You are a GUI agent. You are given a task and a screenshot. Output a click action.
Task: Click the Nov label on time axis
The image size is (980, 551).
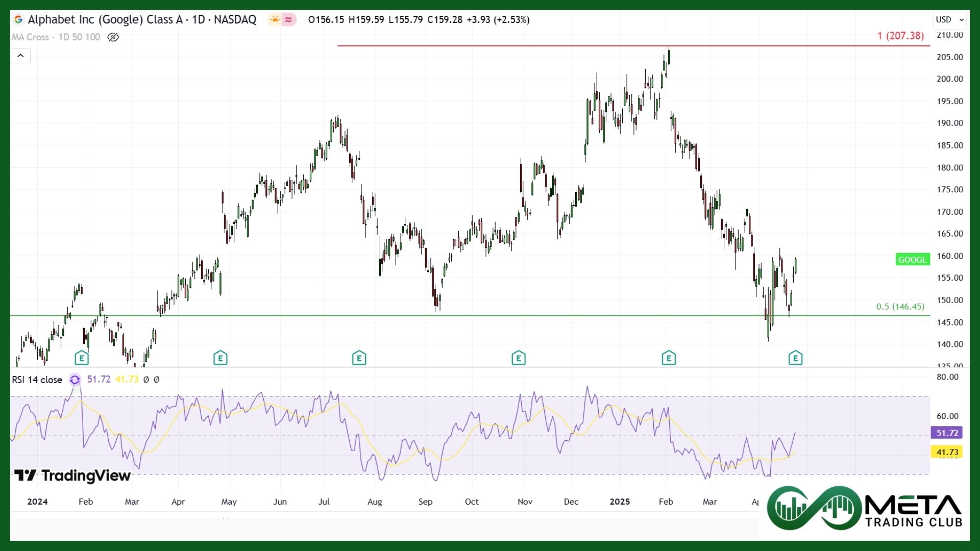click(x=525, y=502)
